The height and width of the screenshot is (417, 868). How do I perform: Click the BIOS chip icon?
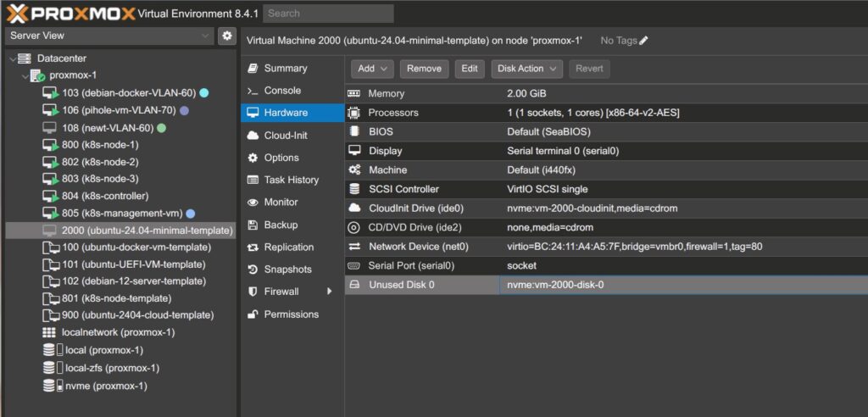(353, 132)
